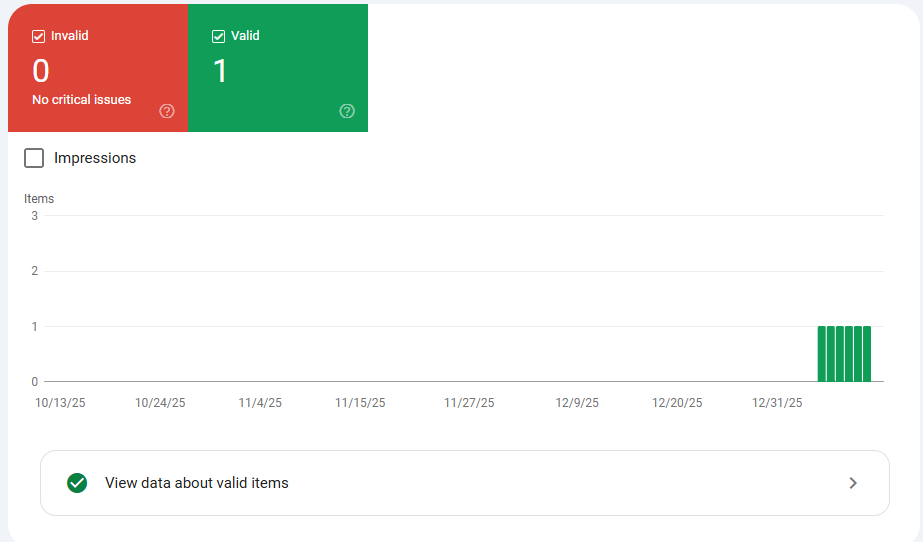The width and height of the screenshot is (923, 542).
Task: Click the invalid count number 0
Action: click(x=41, y=71)
